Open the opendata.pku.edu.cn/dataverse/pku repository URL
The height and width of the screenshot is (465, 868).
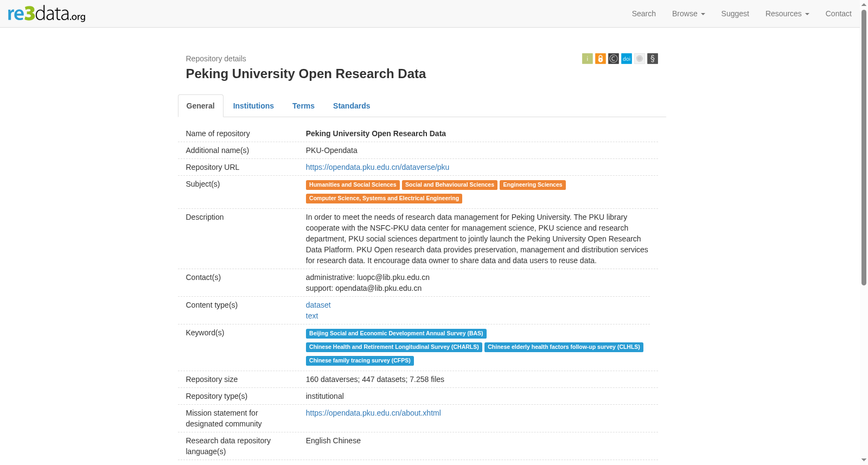pyautogui.click(x=378, y=167)
